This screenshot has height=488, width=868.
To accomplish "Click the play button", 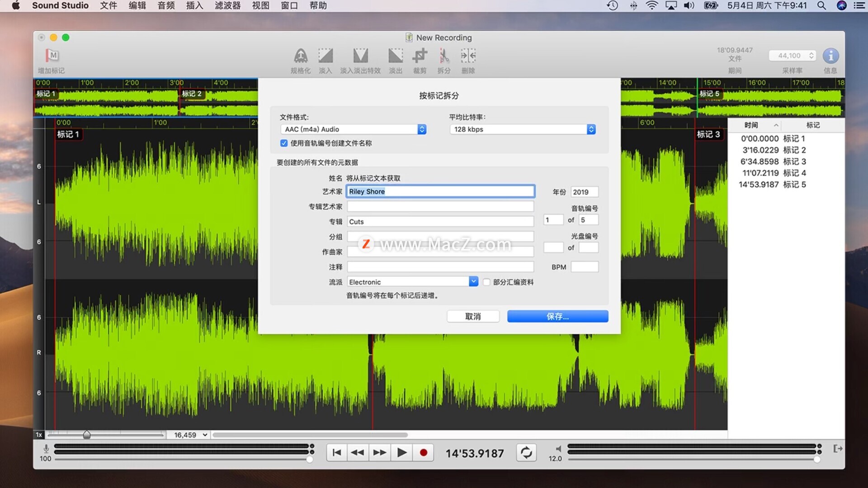I will pyautogui.click(x=401, y=453).
